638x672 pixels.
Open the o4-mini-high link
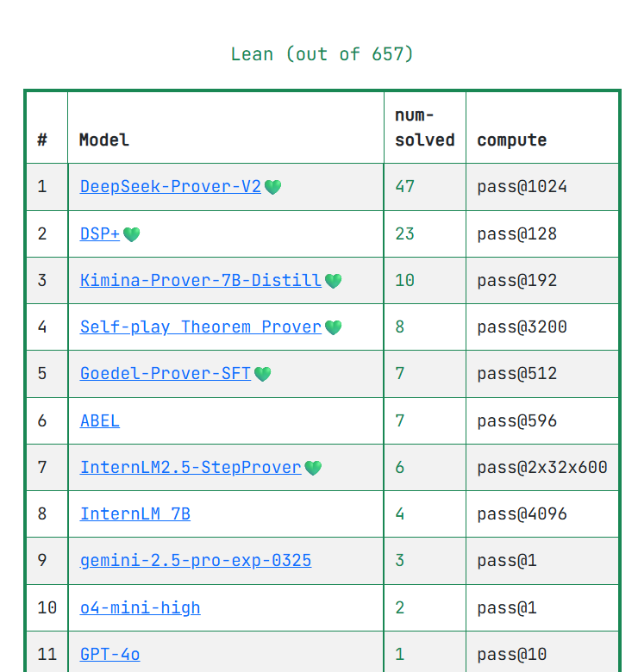[x=141, y=608]
